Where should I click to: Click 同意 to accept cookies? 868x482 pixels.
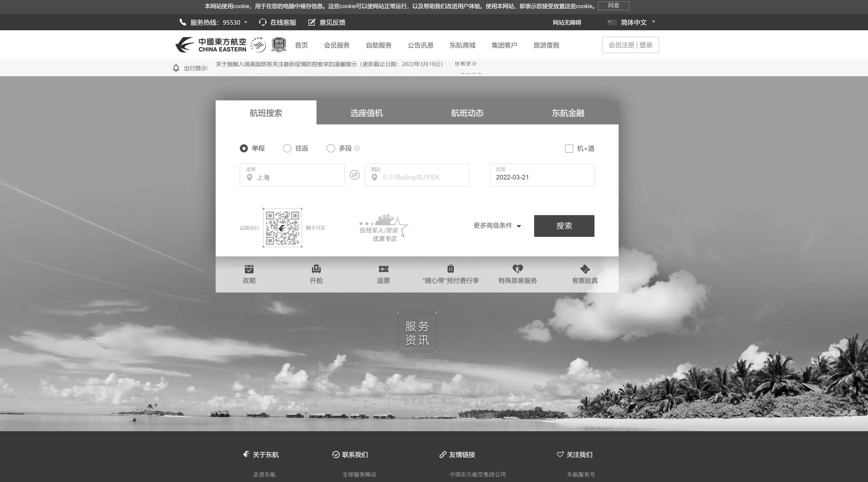click(614, 6)
